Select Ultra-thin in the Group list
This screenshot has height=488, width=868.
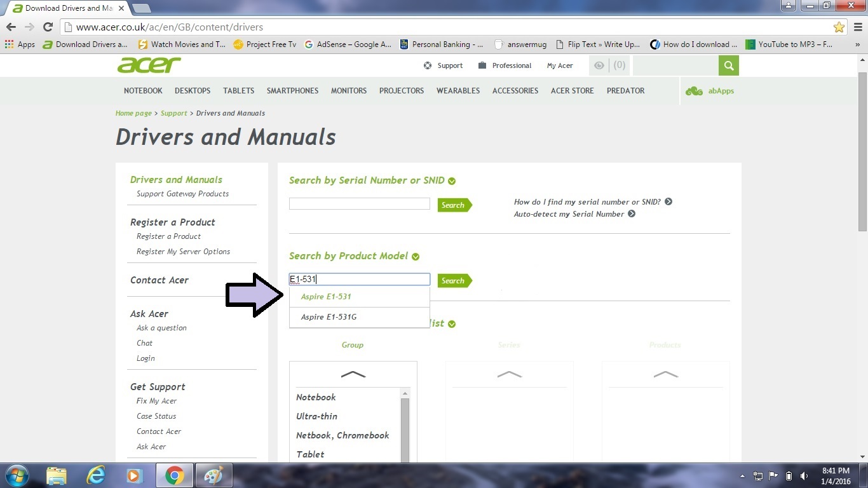tap(316, 416)
